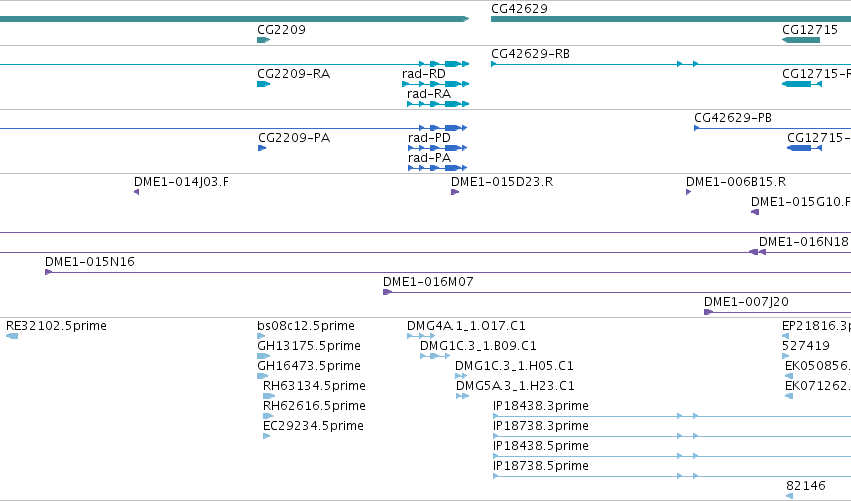This screenshot has width=851, height=501.
Task: Click the CG42629-RB transcript label
Action: [x=530, y=54]
